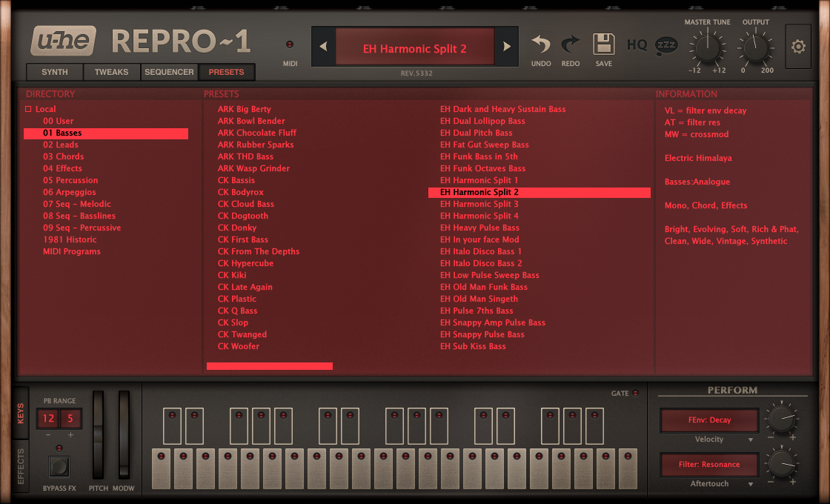Adjust the OUTPUT volume knob
Viewport: 830px width, 504px height.
point(755,48)
